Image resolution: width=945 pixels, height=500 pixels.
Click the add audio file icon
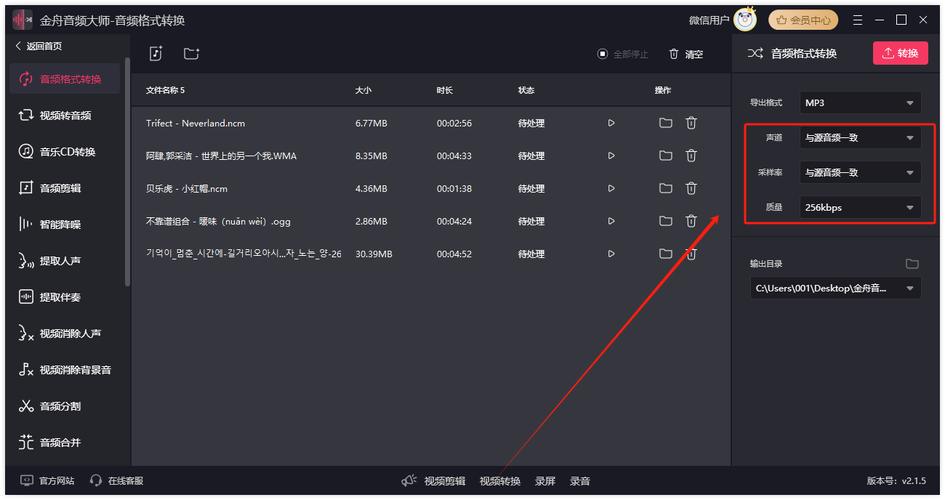tap(155, 54)
